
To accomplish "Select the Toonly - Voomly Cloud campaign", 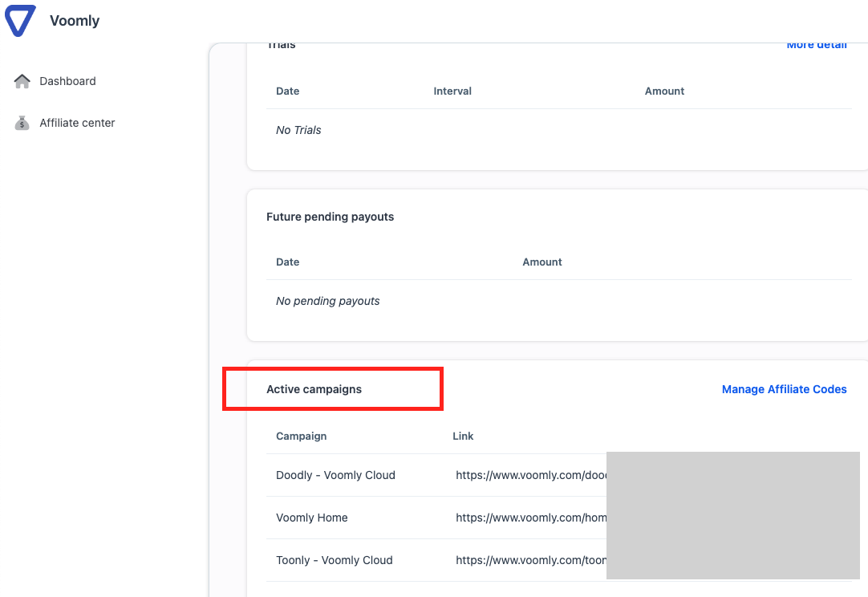I will click(335, 560).
